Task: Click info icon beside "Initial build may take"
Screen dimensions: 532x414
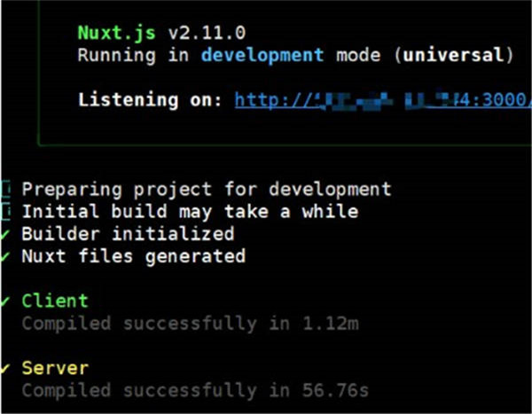Action: point(5,211)
